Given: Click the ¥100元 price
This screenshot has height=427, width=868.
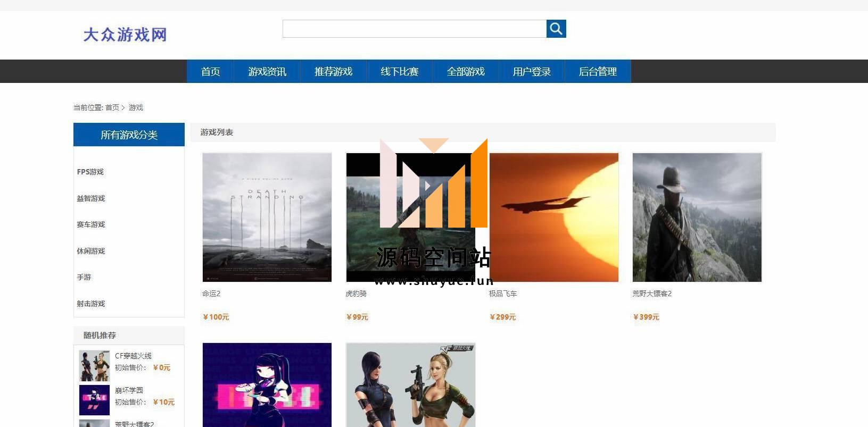Looking at the screenshot, I should [216, 317].
